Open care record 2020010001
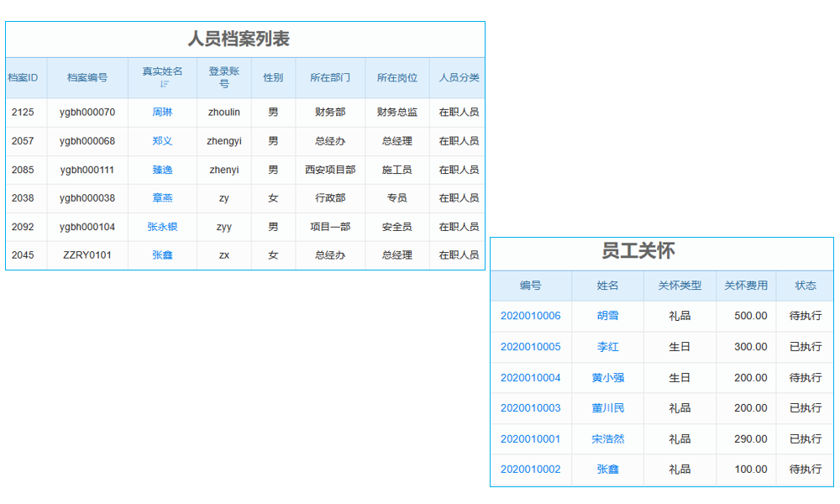This screenshot has height=504, width=840. pos(529,439)
